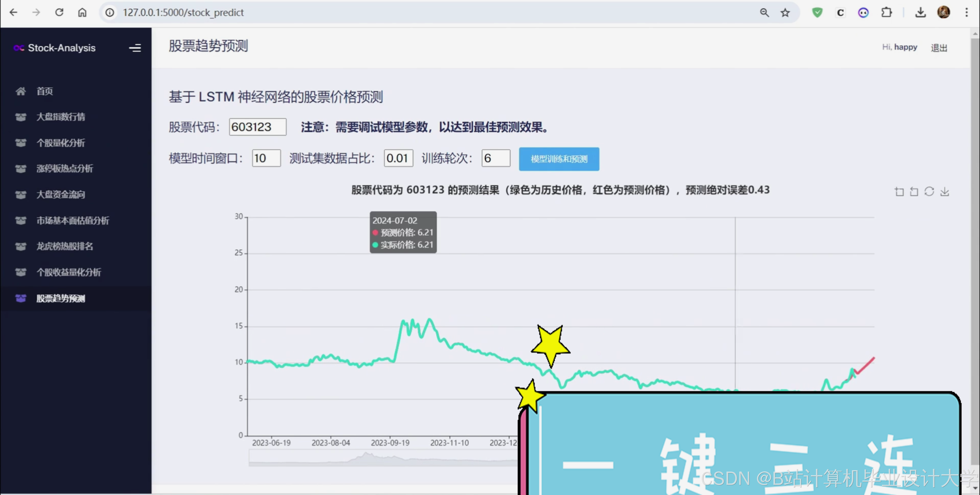Select 龙虎榜热股排名 in the sidebar
The width and height of the screenshot is (980, 495).
point(64,246)
